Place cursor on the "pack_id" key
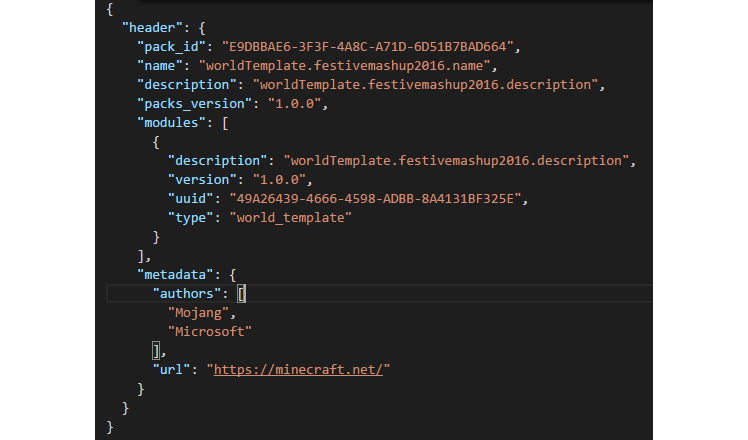 (x=171, y=46)
